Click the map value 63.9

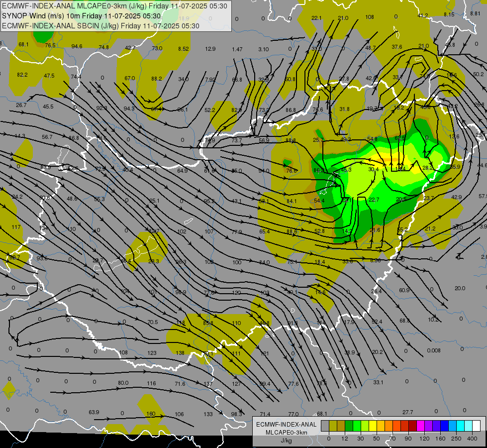tap(94, 412)
